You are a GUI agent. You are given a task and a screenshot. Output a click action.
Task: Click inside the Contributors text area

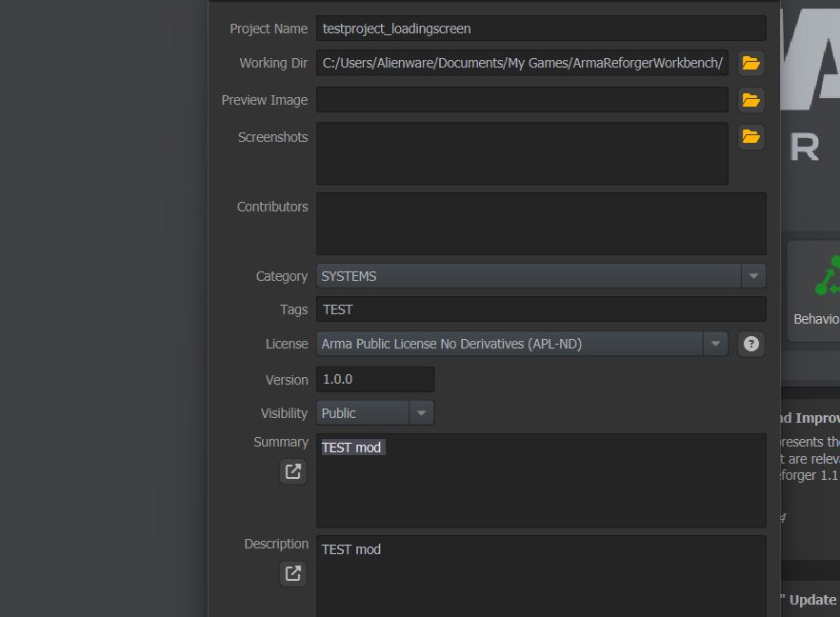click(x=541, y=224)
